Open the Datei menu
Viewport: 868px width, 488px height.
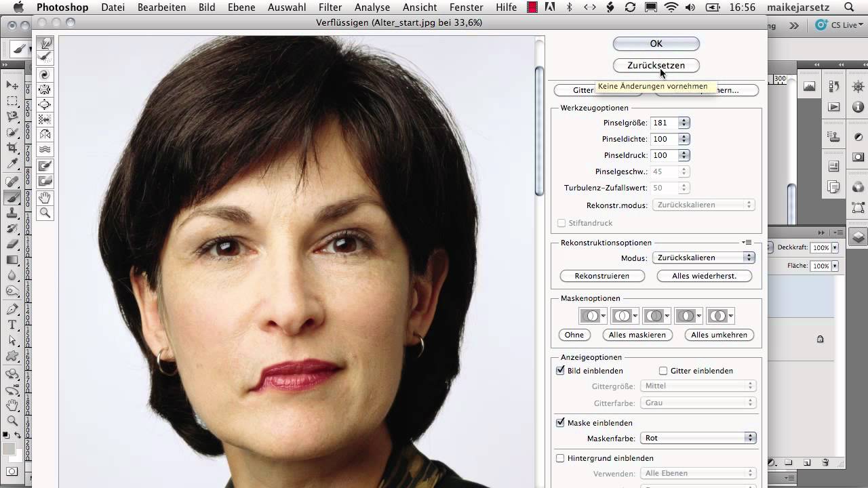pyautogui.click(x=113, y=7)
